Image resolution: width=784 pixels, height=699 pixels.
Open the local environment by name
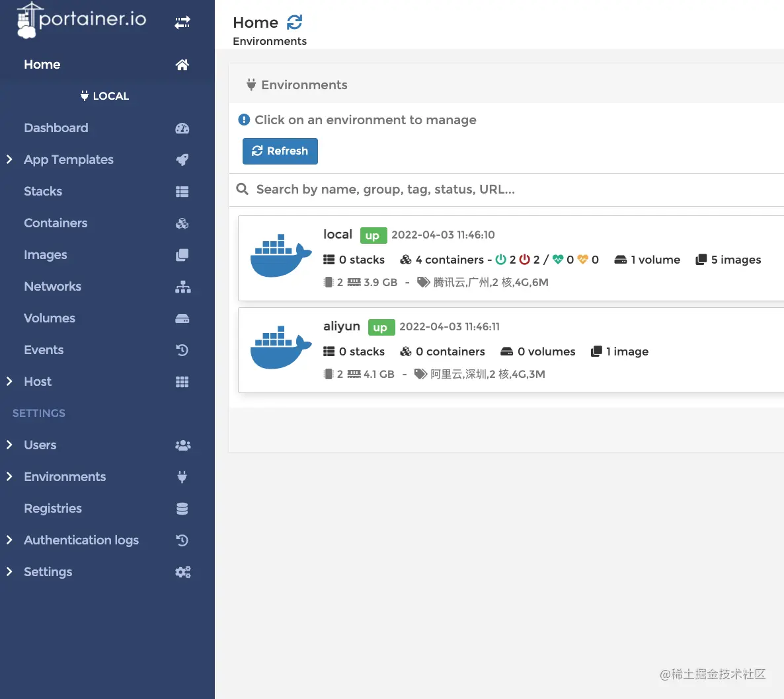coord(338,235)
